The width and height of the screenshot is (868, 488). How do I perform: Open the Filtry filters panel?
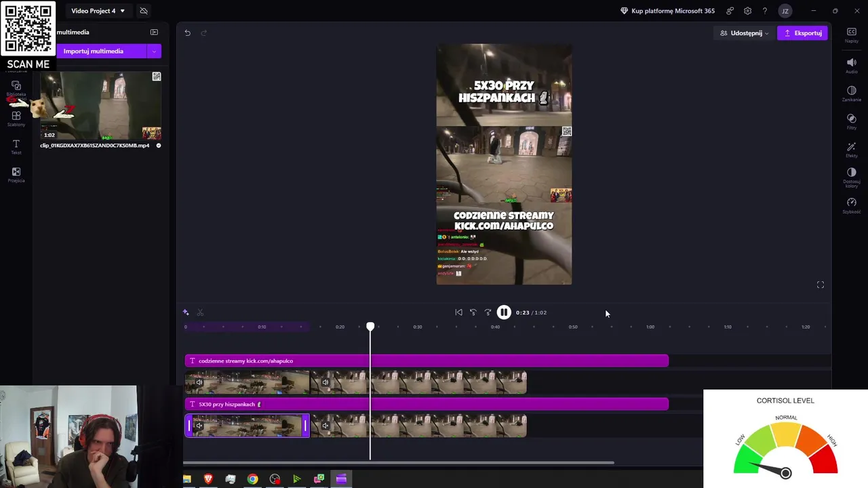(x=851, y=122)
